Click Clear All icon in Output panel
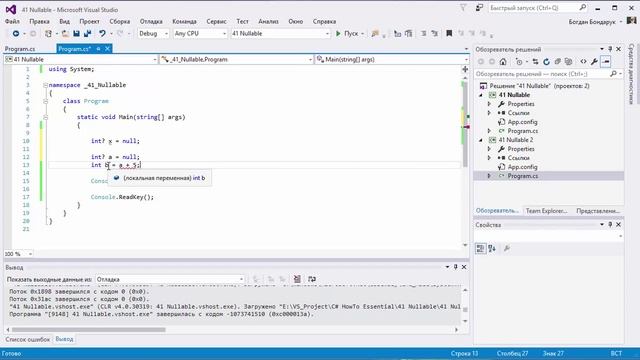640x360 pixels. (297, 279)
